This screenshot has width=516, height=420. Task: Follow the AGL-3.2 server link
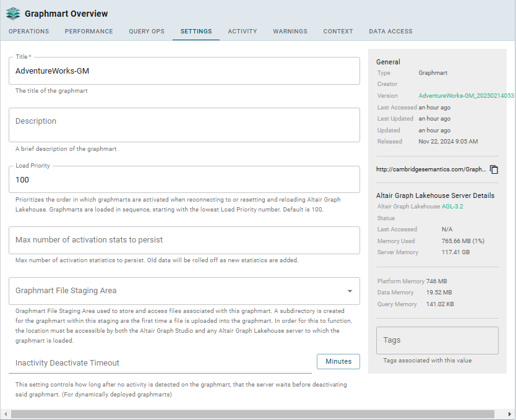tap(452, 207)
